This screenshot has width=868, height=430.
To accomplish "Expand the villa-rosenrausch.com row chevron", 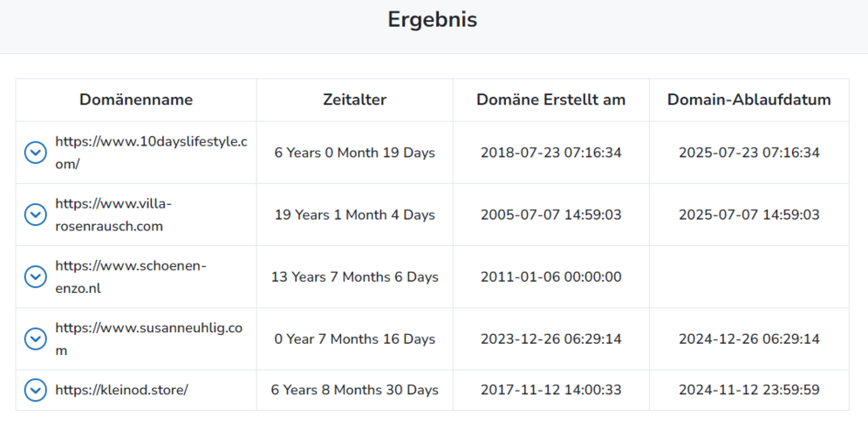I will pos(36,215).
